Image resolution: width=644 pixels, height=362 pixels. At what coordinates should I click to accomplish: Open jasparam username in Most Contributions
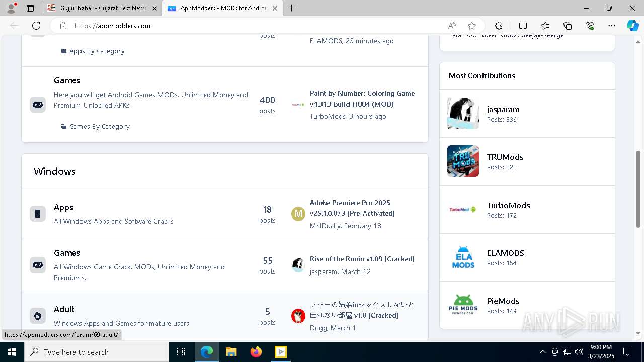pos(503,109)
